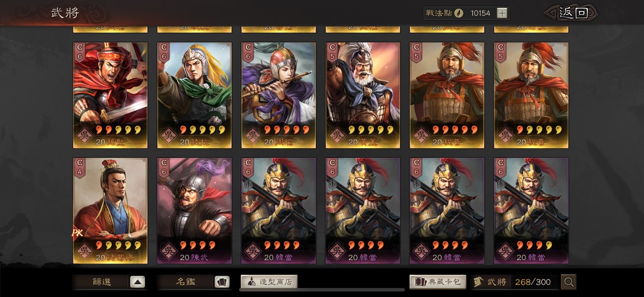
Task: Tap the C6 cost badge on 陸抗 card
Action: click(x=164, y=52)
